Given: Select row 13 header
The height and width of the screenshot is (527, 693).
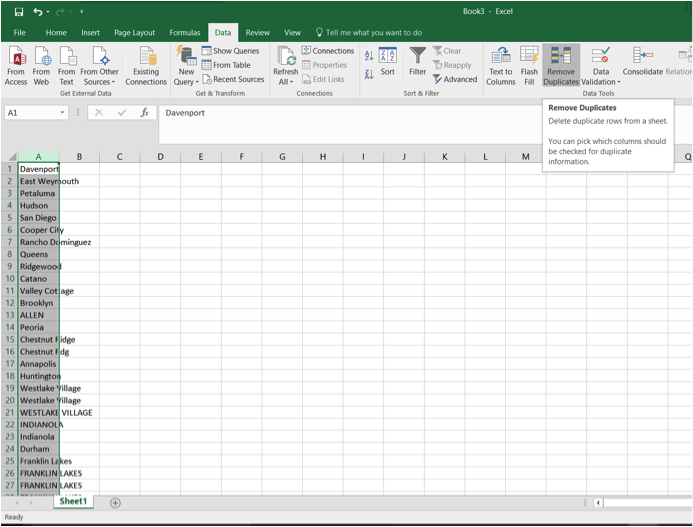Looking at the screenshot, I should pyautogui.click(x=9, y=315).
